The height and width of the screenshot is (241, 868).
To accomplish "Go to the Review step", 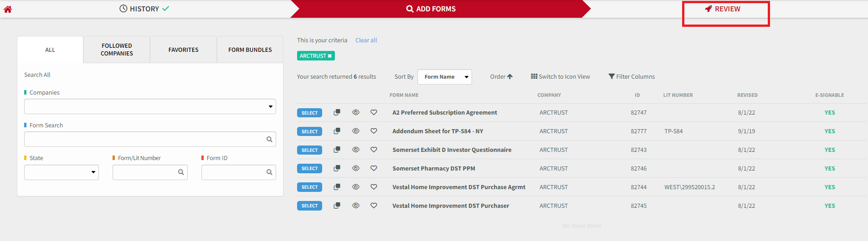I will 723,9.
